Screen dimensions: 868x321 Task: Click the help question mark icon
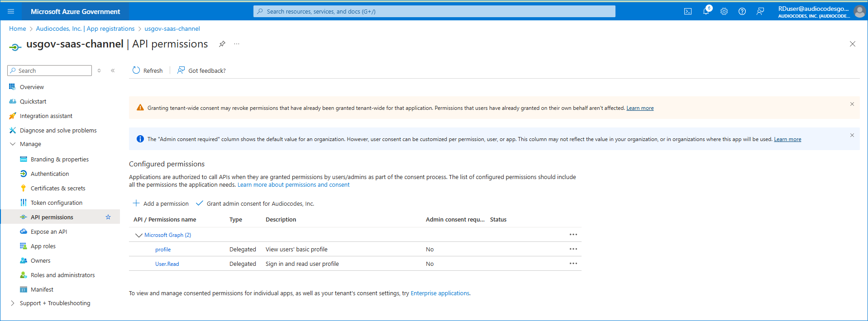click(742, 11)
